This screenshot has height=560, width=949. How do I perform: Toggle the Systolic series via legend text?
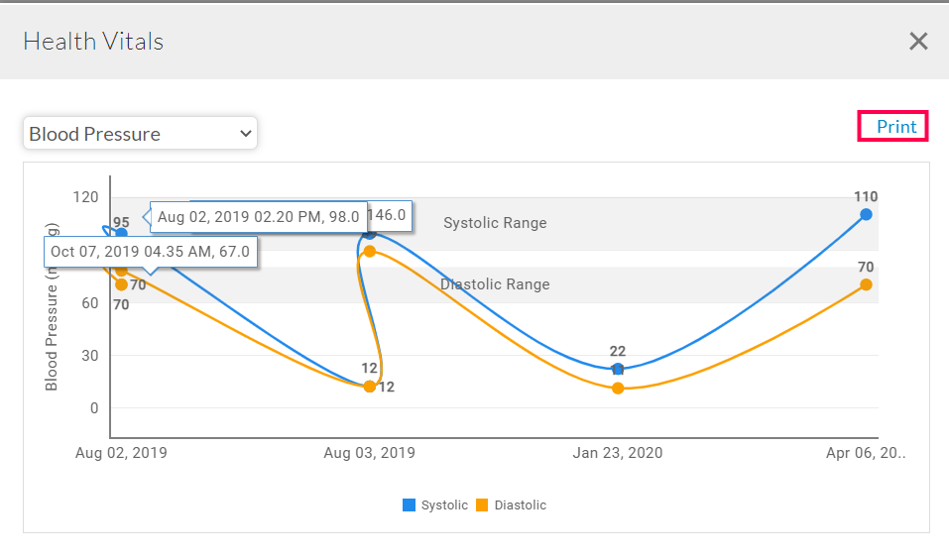[x=443, y=505]
